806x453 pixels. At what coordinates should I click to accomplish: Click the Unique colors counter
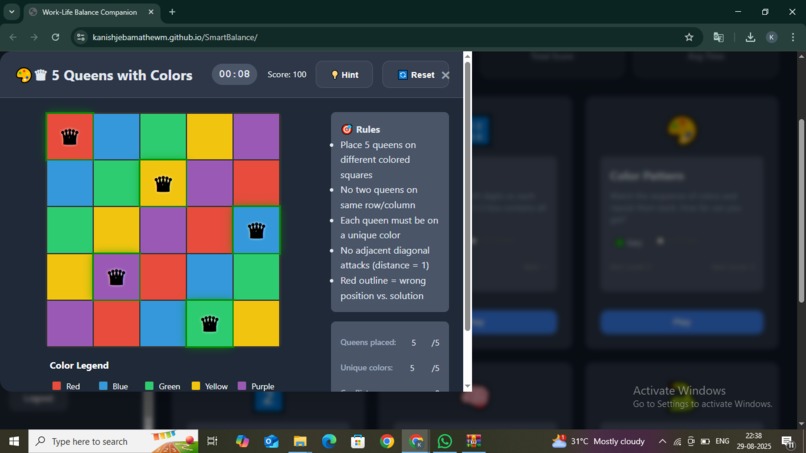pyautogui.click(x=390, y=368)
